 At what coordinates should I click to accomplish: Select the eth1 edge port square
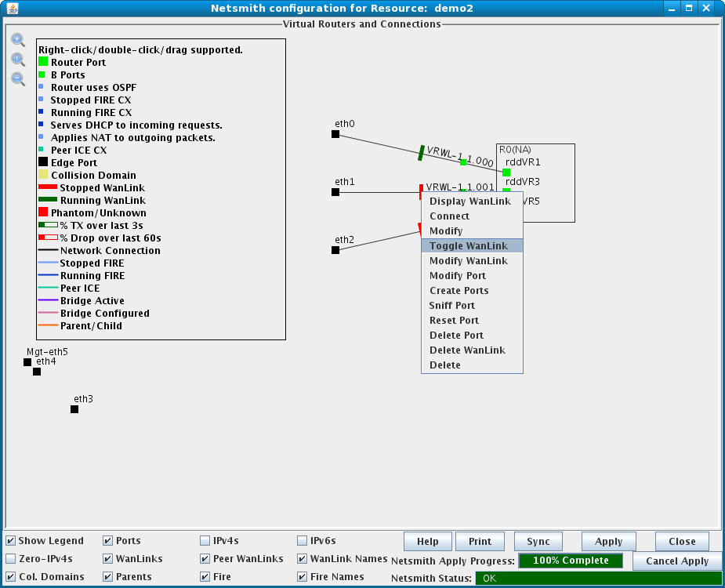[x=335, y=192]
